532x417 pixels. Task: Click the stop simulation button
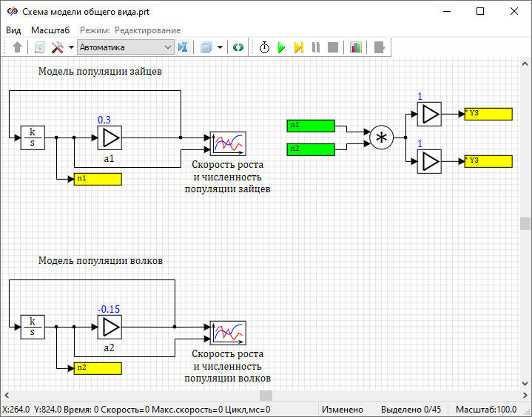333,47
